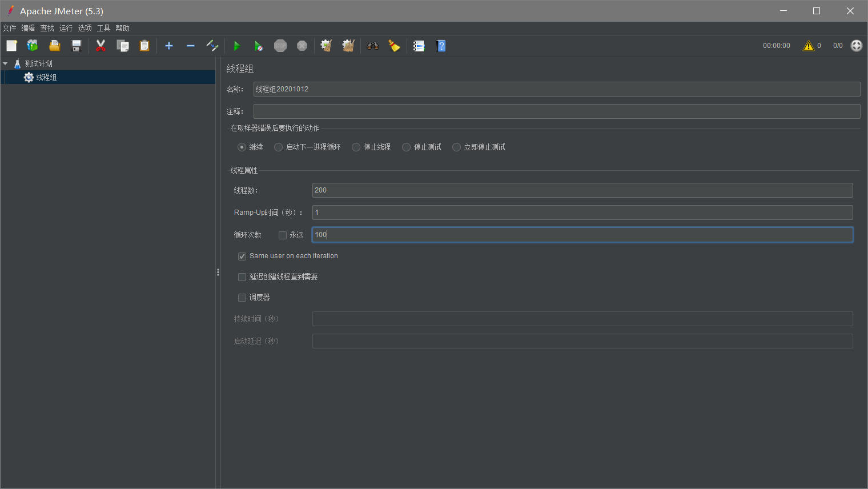Screen dimensions: 868x489
Task: Click the 持续时间（秒）input field
Action: click(582, 319)
